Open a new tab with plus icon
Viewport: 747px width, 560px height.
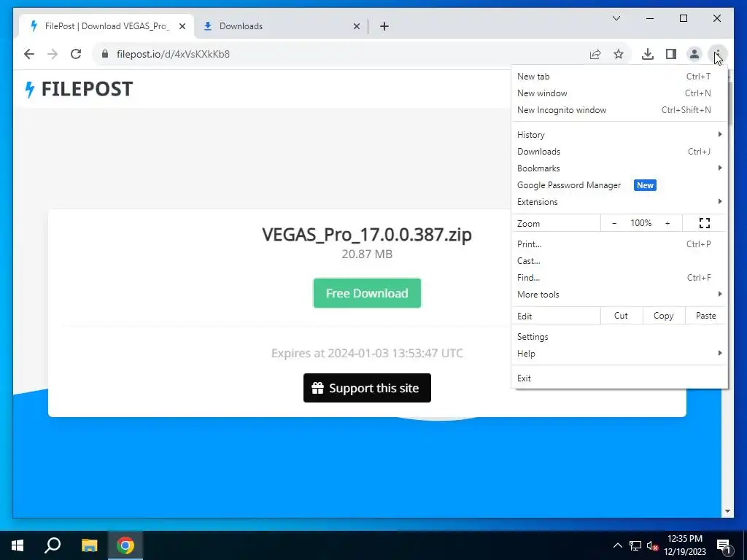[x=384, y=26]
